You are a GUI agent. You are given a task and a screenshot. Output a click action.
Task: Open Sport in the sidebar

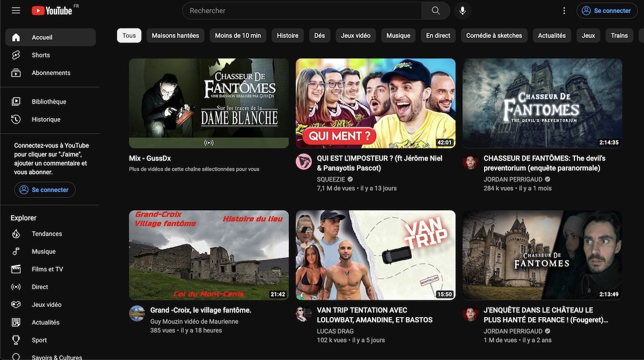[x=50, y=340]
